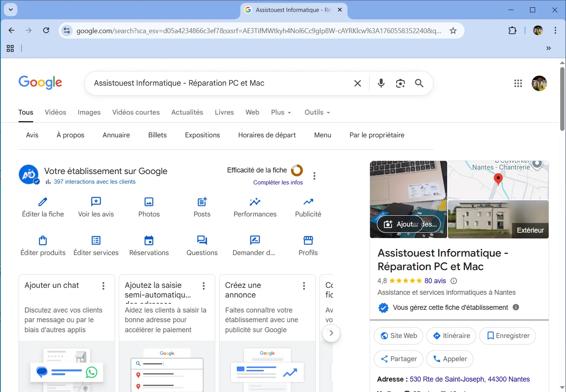
Task: Expand the Outils dropdown
Action: click(x=317, y=112)
